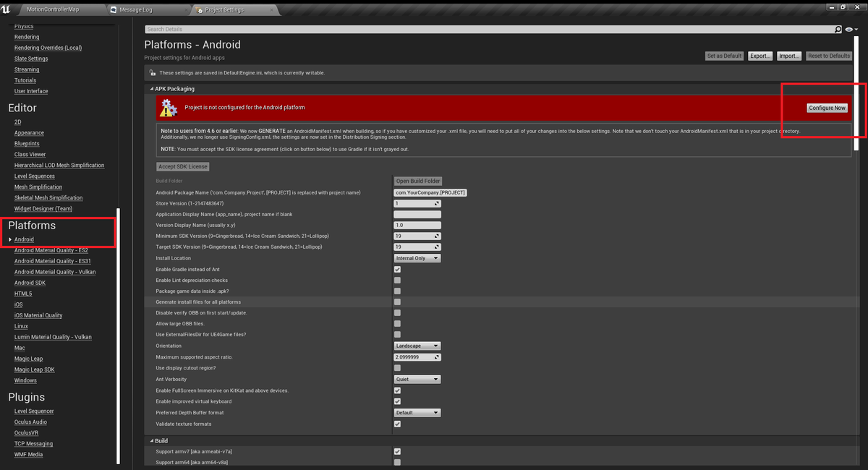Click the warning gear icon in red banner
This screenshot has height=470, width=868.
pos(169,108)
